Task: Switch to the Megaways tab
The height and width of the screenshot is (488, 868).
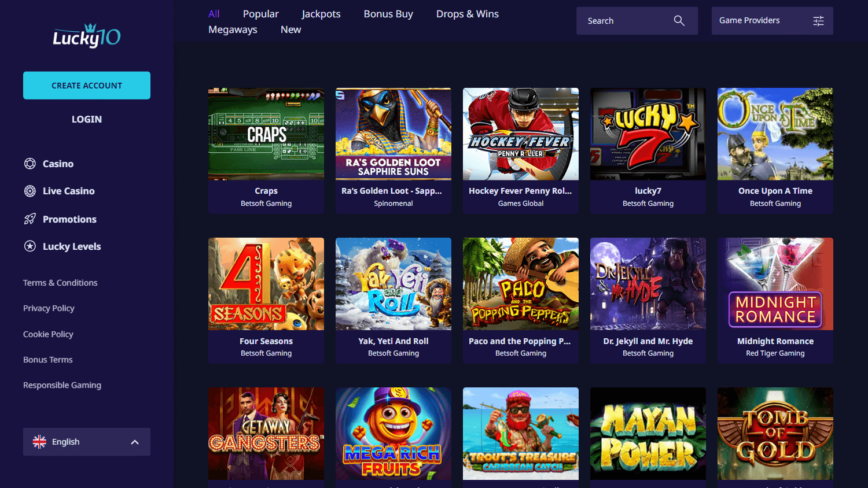Action: point(233,29)
